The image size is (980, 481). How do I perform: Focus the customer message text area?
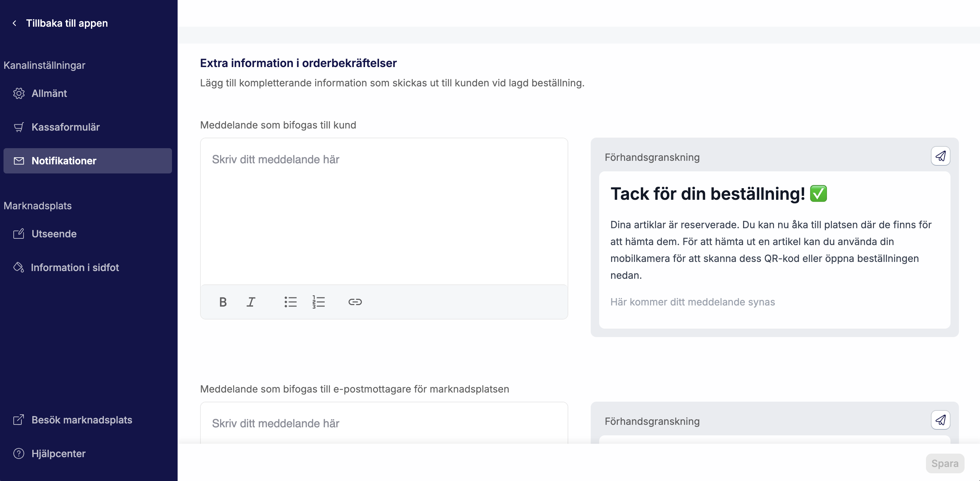(384, 212)
